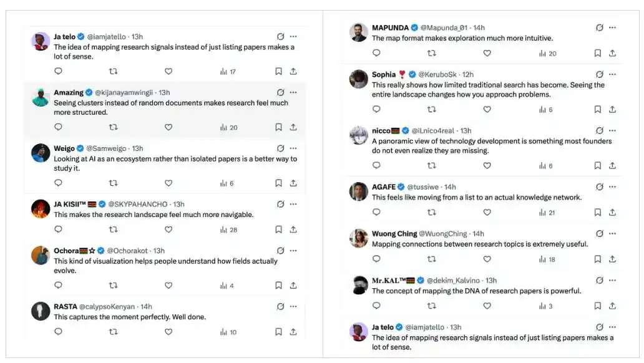Viewport: 644px width, 363px height.
Task: Retweet AGAFE's knowledge network tweet
Action: (x=431, y=213)
